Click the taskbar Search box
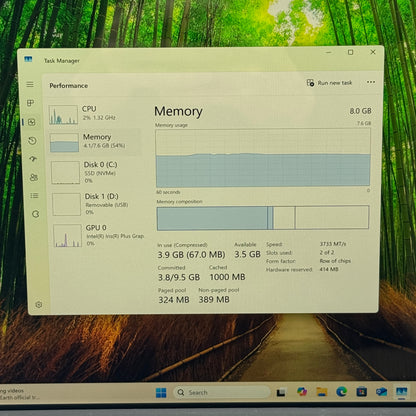Screen dimensions: 416x416 tap(222, 392)
